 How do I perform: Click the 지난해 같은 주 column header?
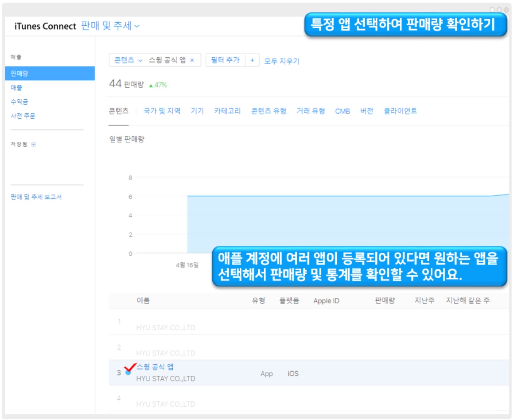point(468,300)
